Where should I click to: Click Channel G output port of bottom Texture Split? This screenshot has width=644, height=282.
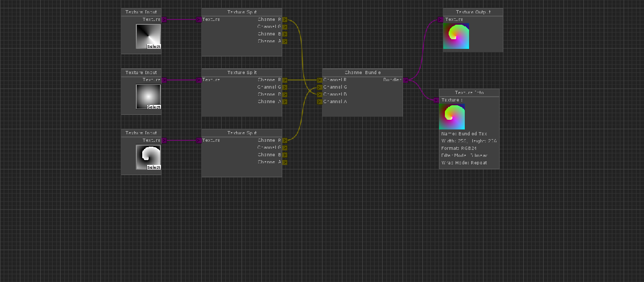(284, 148)
